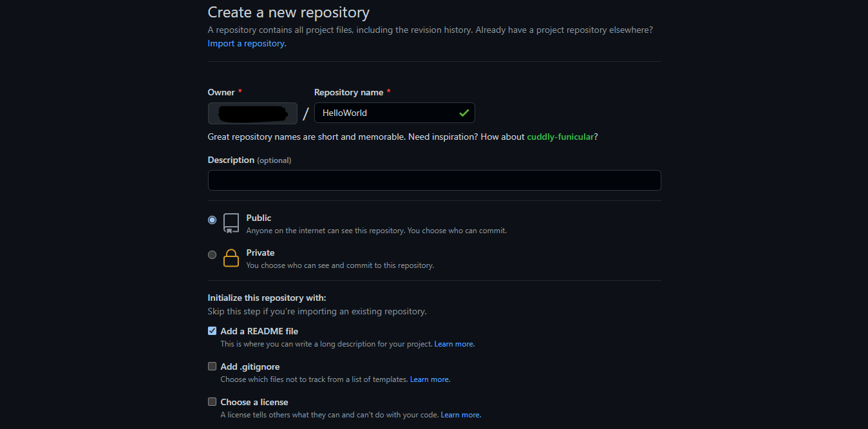Viewport: 868px width, 429px height.
Task: Open Learn more link for README file
Action: pyautogui.click(x=454, y=345)
